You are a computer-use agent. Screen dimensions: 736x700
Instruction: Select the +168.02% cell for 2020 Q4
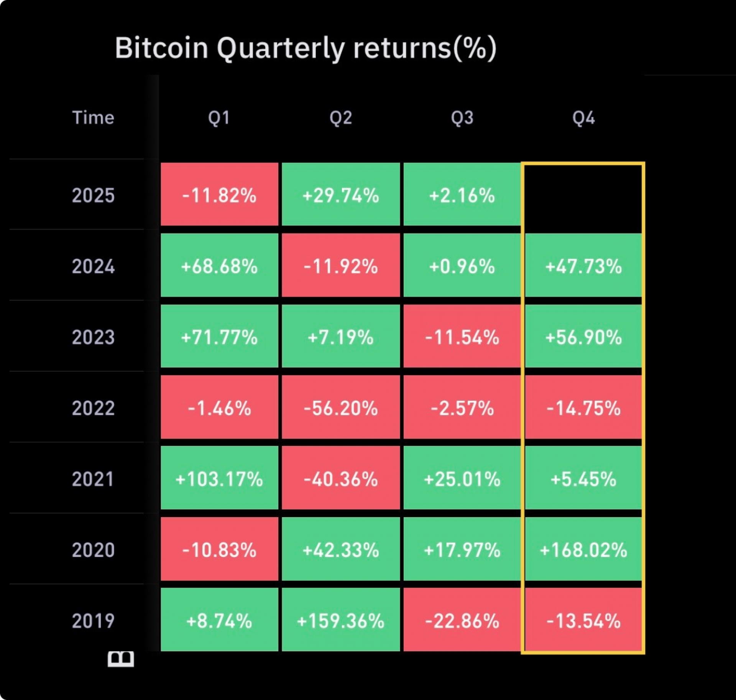(583, 549)
